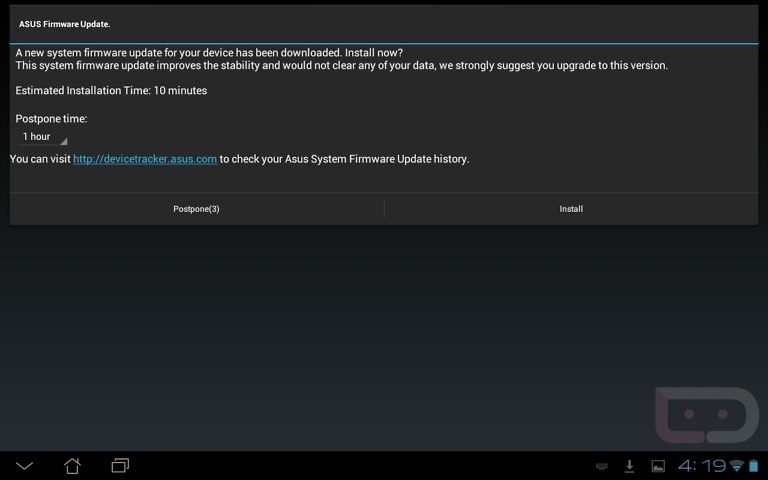Click Estimated Installation Time: 10 minutes text

tap(111, 91)
